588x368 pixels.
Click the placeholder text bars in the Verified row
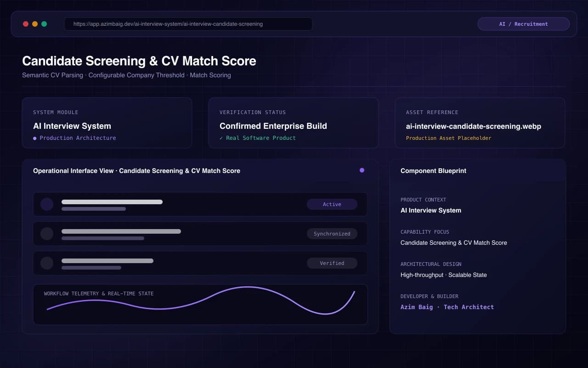click(x=107, y=264)
